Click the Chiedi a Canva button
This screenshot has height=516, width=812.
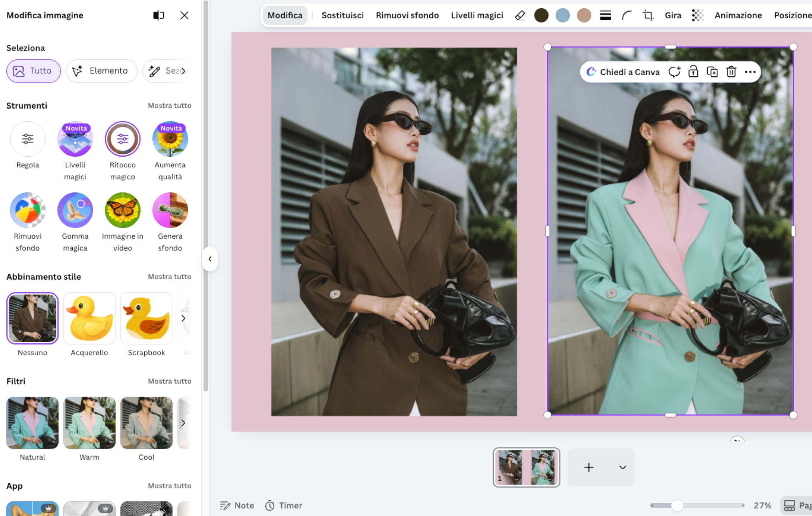click(623, 72)
